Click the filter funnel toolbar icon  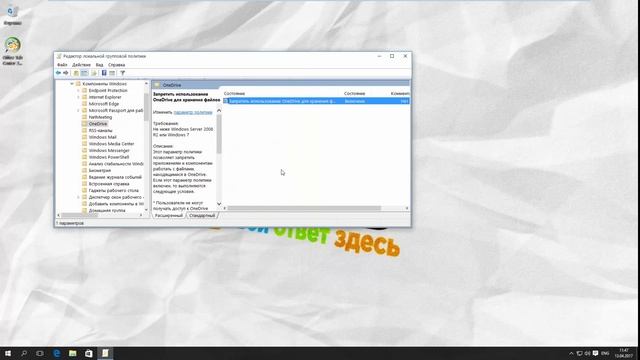pyautogui.click(x=122, y=73)
